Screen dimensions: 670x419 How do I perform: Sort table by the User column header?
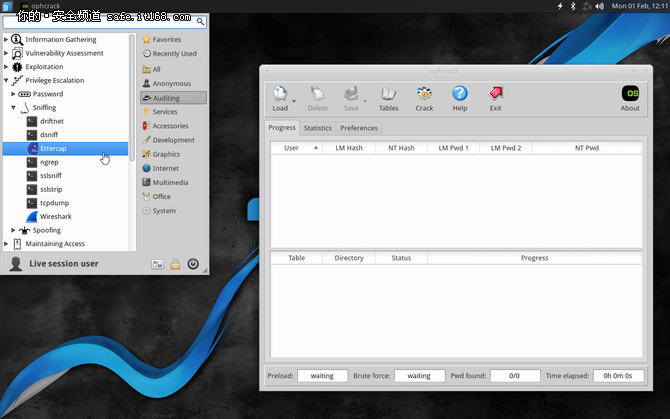click(291, 147)
